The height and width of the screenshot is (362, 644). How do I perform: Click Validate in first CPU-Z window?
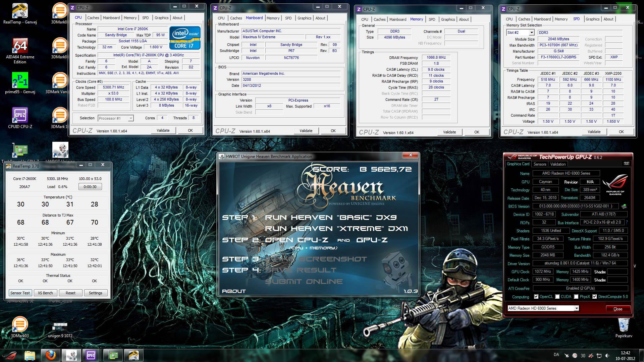163,130
